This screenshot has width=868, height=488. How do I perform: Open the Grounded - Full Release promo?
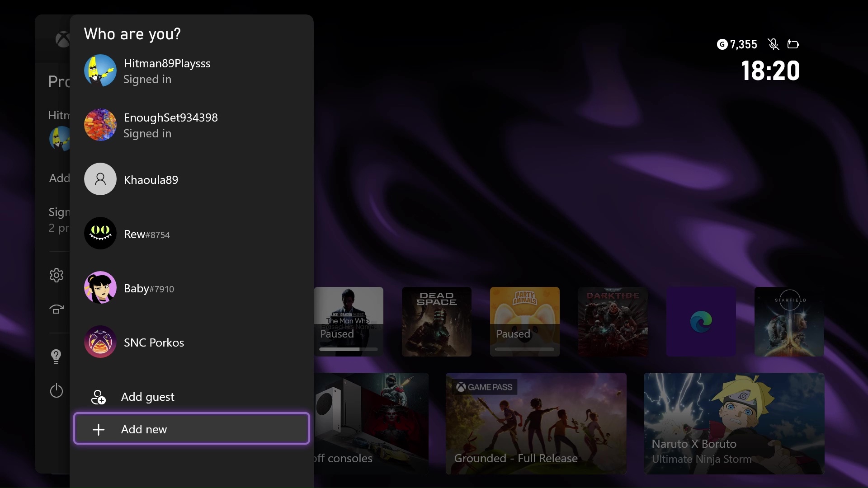coord(536,423)
